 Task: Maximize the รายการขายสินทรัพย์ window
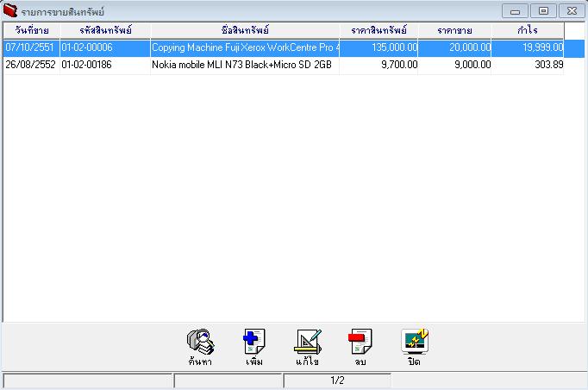point(543,11)
